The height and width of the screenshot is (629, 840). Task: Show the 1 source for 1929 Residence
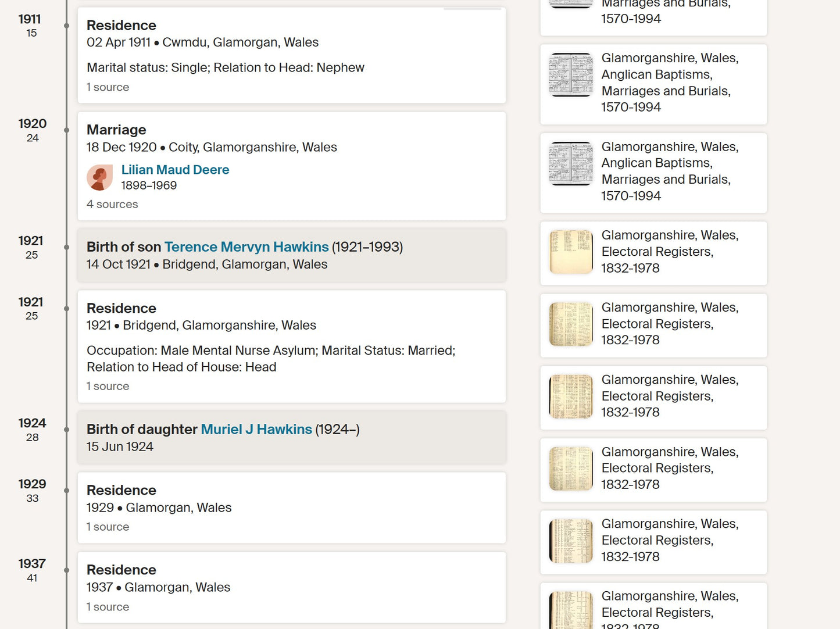[x=108, y=527]
